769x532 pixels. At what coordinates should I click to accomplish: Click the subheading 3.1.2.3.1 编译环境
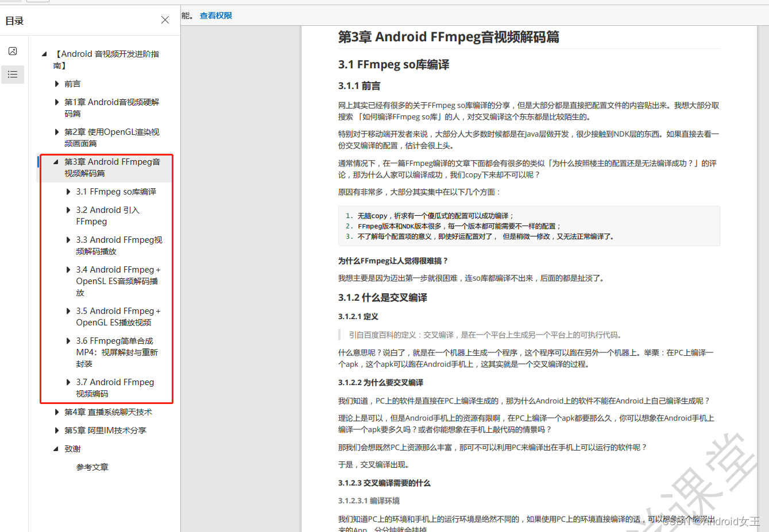[369, 501]
